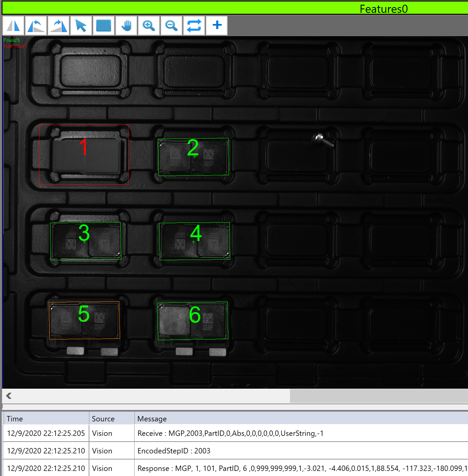Click the refresh loop arrows icon

tap(194, 26)
